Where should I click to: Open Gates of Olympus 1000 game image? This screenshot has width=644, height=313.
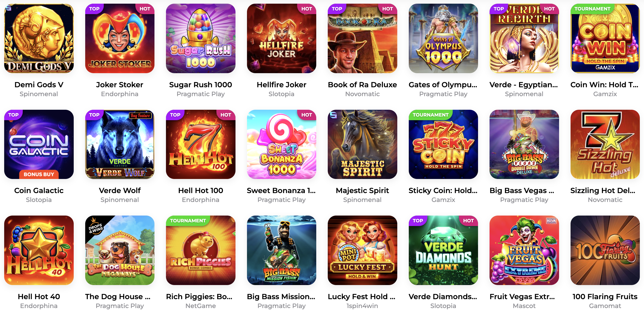tap(443, 38)
